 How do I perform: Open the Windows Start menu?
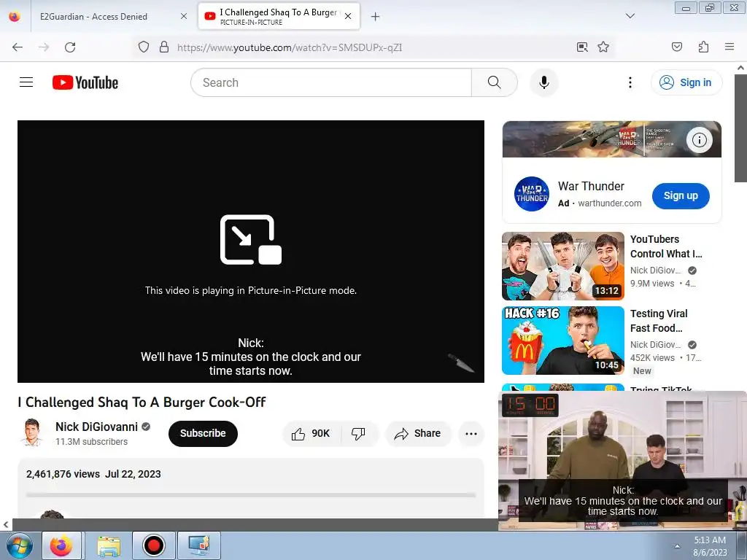pyautogui.click(x=20, y=545)
